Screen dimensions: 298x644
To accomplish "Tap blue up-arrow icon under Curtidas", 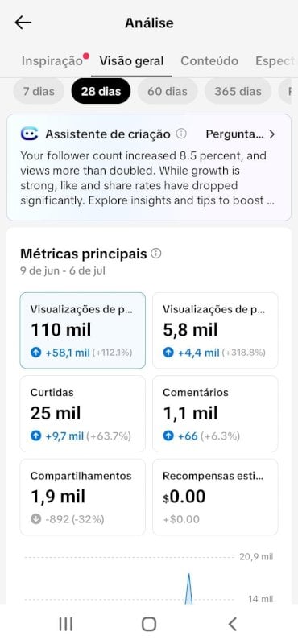I will tap(36, 436).
